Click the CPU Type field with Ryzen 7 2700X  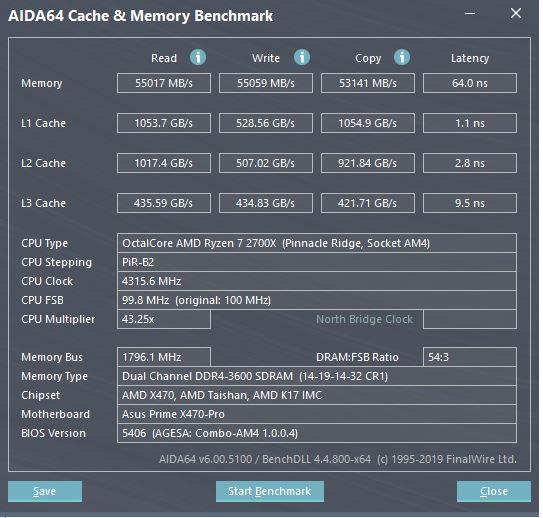click(317, 243)
